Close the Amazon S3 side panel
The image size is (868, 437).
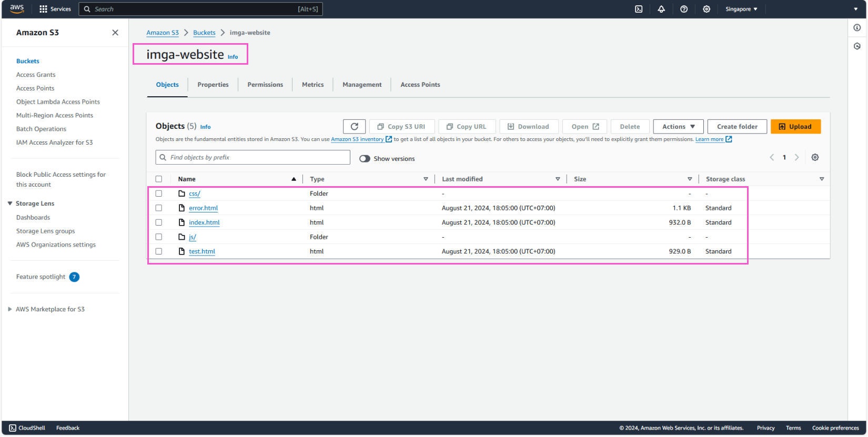[115, 33]
